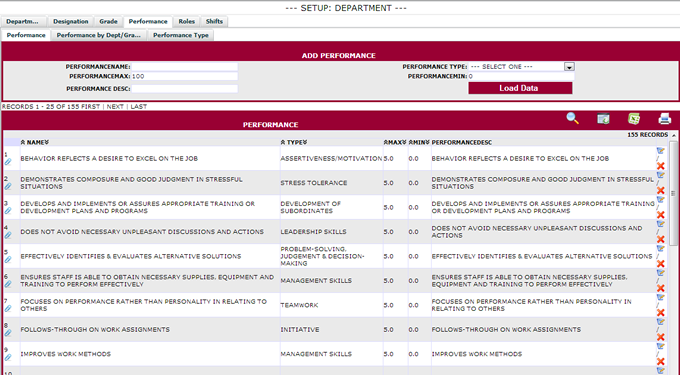
Task: Click the PERFORMANCENAME input field
Action: click(185, 67)
